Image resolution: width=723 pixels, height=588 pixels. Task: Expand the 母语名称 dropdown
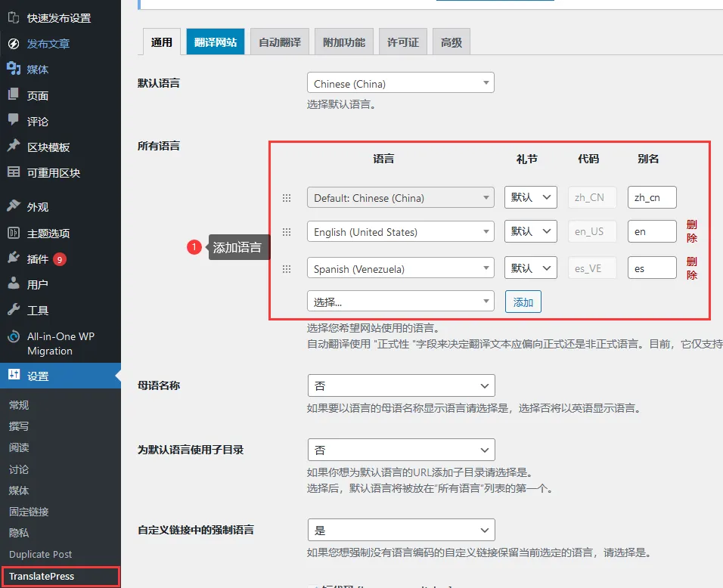[x=401, y=385]
